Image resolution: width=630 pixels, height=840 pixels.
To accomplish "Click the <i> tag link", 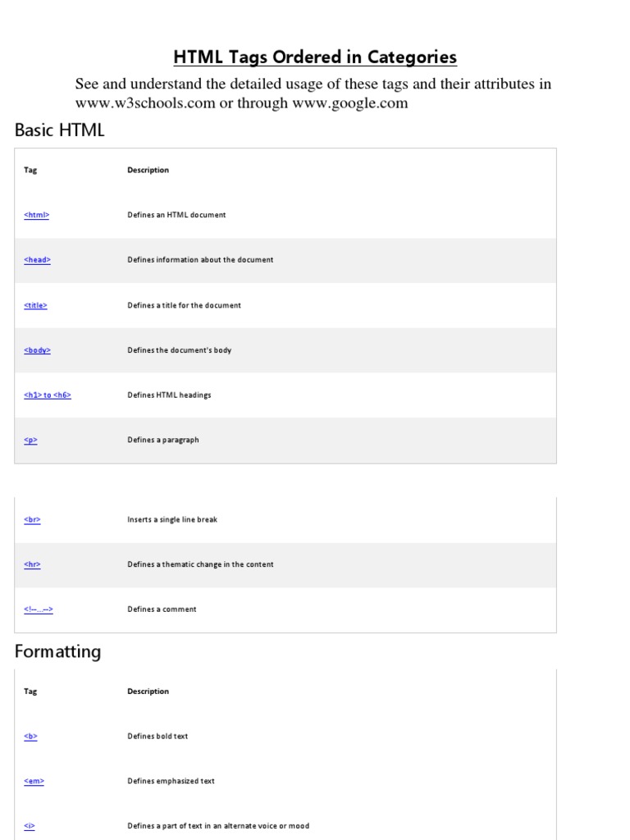I will [30, 826].
